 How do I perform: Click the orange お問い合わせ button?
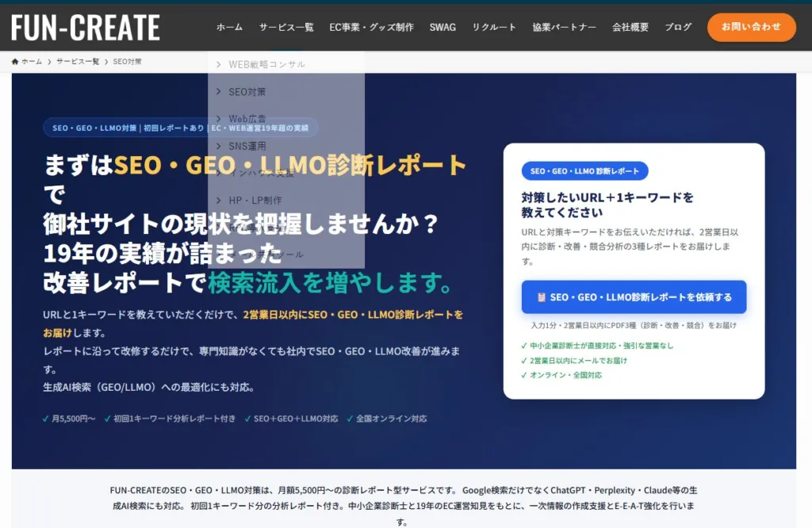pyautogui.click(x=752, y=27)
